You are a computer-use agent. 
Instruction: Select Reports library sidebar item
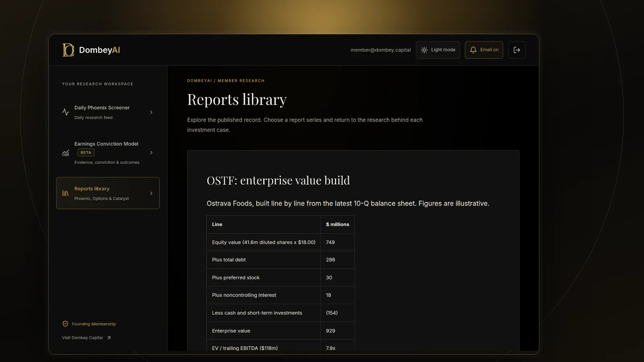coord(108,193)
